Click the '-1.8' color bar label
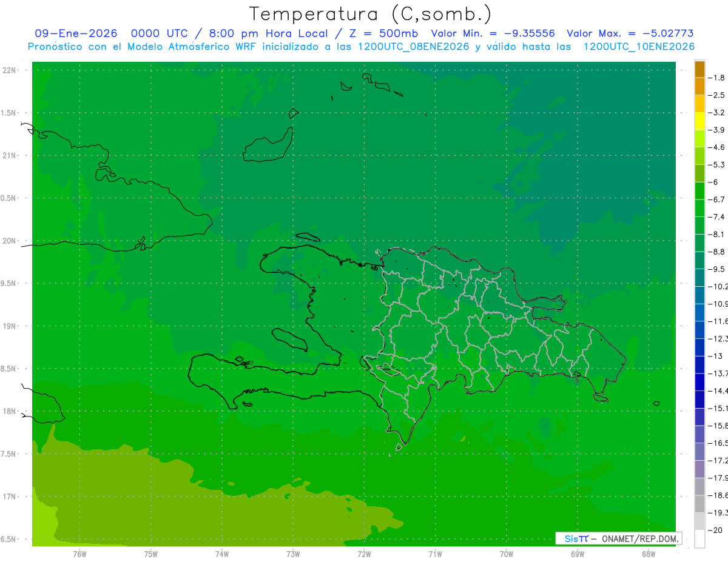This screenshot has width=728, height=562. tap(718, 78)
